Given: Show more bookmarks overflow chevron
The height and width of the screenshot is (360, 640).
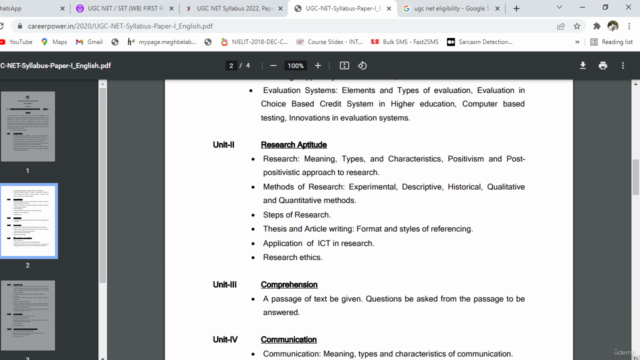Looking at the screenshot, I should coord(577,42).
